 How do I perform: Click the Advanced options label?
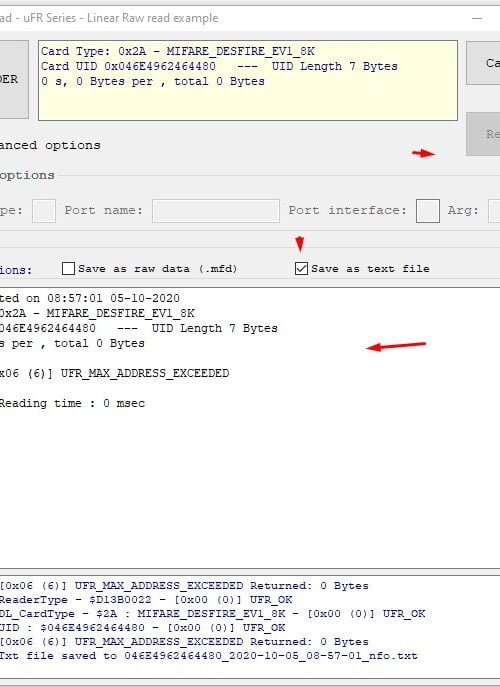pos(50,145)
